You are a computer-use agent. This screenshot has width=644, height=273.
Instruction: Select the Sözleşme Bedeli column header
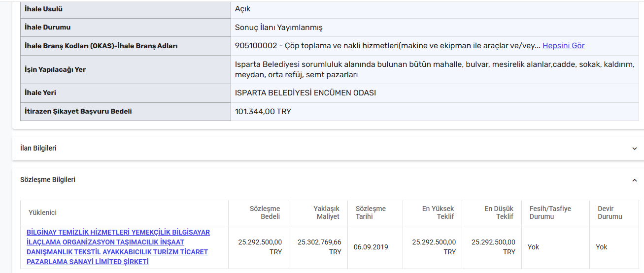tap(265, 212)
